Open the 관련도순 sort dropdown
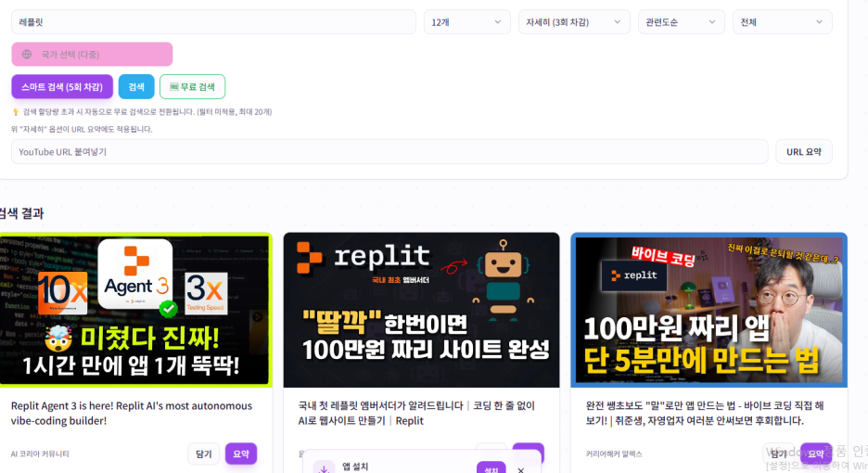This screenshot has height=473, width=868. click(681, 22)
